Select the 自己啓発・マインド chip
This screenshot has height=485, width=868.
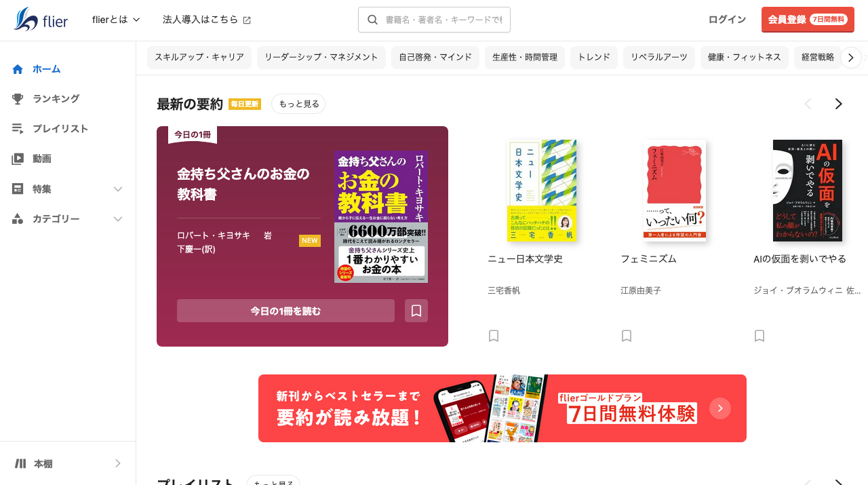coord(435,57)
